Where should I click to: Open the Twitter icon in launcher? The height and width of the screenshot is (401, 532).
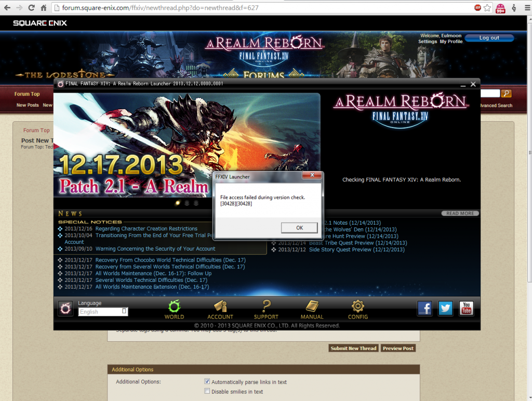[x=445, y=308]
